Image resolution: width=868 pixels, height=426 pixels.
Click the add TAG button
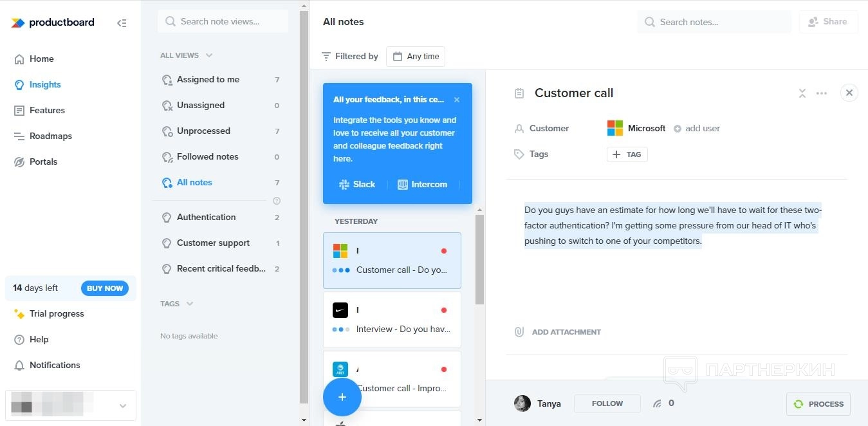pyautogui.click(x=627, y=154)
